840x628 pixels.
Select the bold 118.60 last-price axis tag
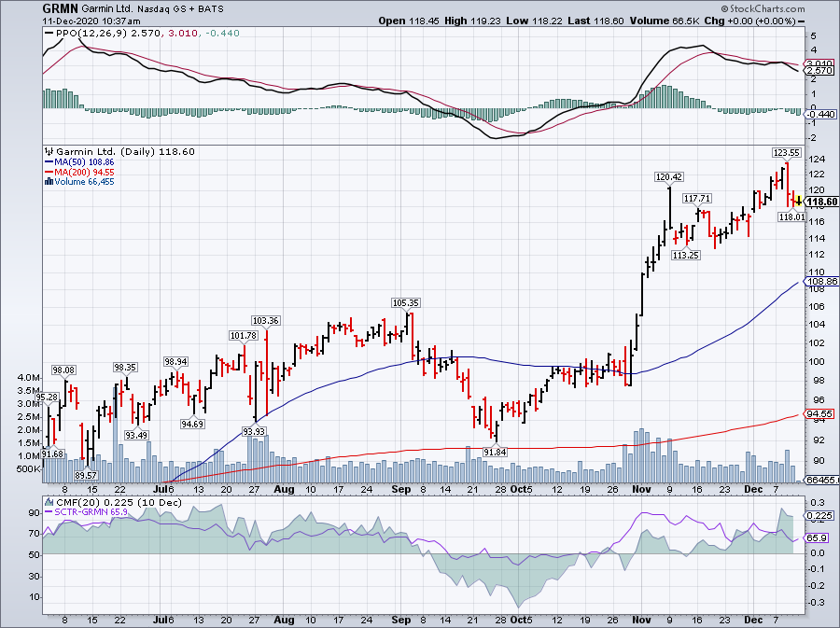pyautogui.click(x=821, y=202)
